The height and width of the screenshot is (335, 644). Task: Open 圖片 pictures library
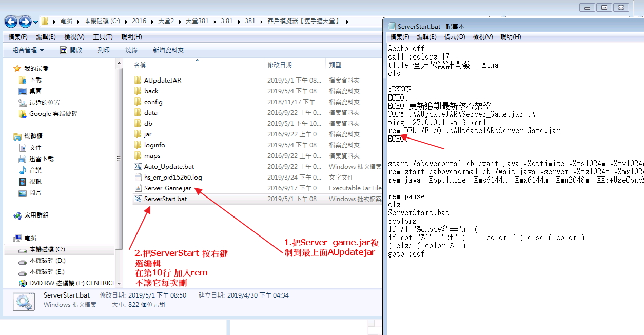tap(30, 193)
